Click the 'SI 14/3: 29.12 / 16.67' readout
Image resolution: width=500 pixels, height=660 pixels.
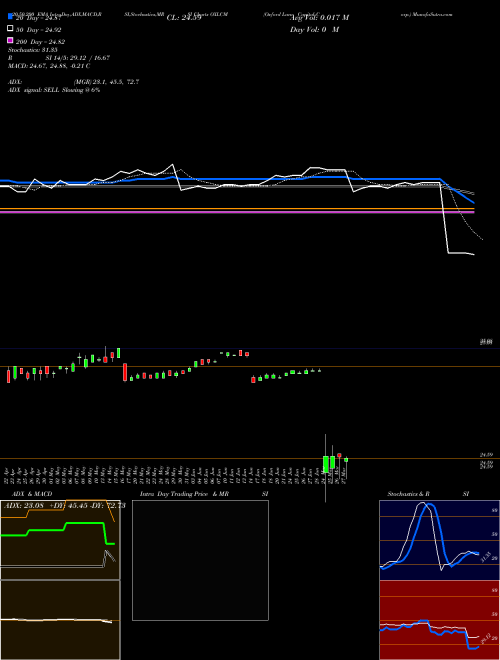point(78,58)
